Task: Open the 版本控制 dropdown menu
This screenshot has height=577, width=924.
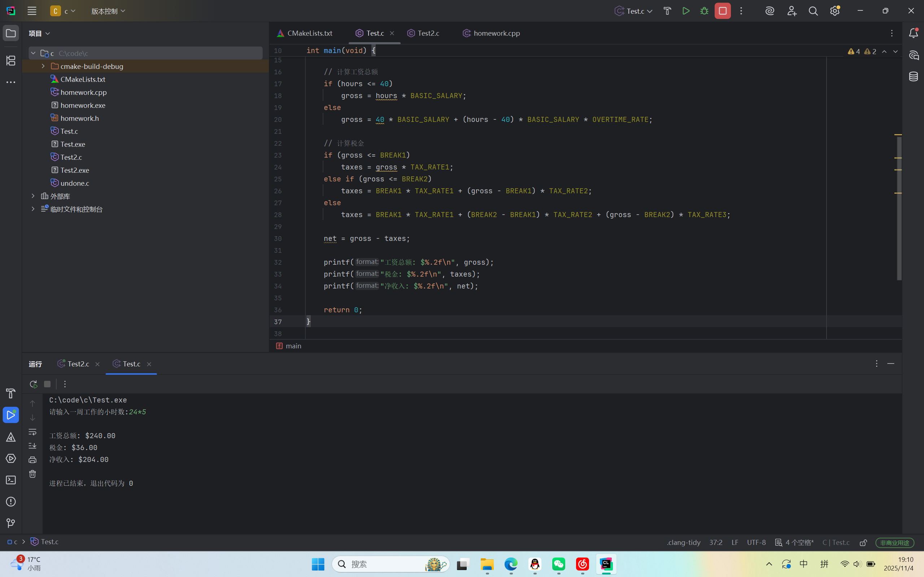Action: pyautogui.click(x=108, y=11)
